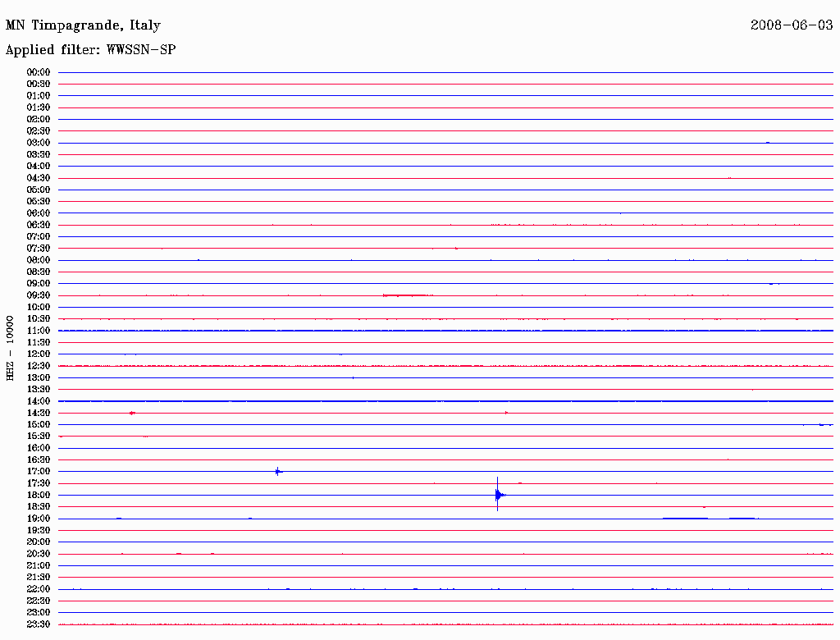
Task: Click the 11:00 time label
Action: point(39,331)
